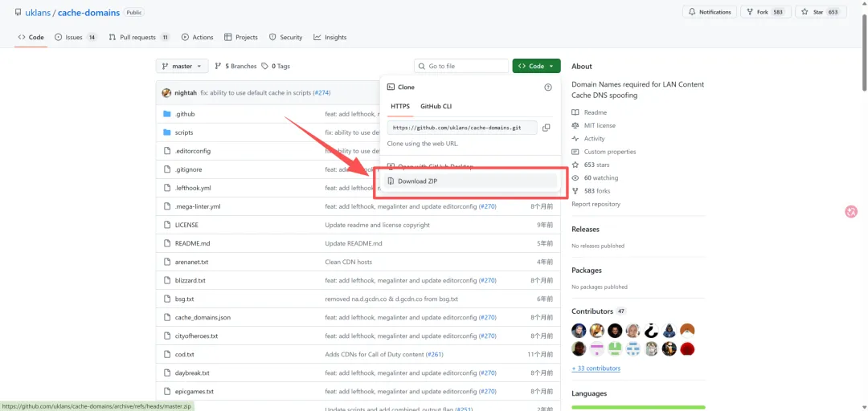Viewport: 868px width, 411px height.
Task: Open the Actions tab
Action: tap(197, 37)
